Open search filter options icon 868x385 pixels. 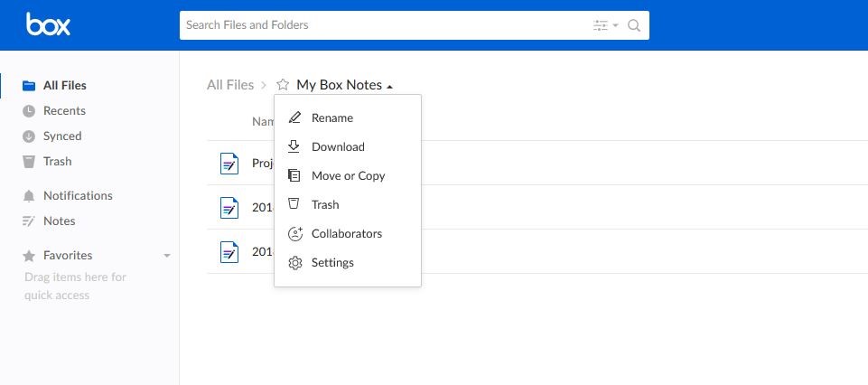click(603, 25)
